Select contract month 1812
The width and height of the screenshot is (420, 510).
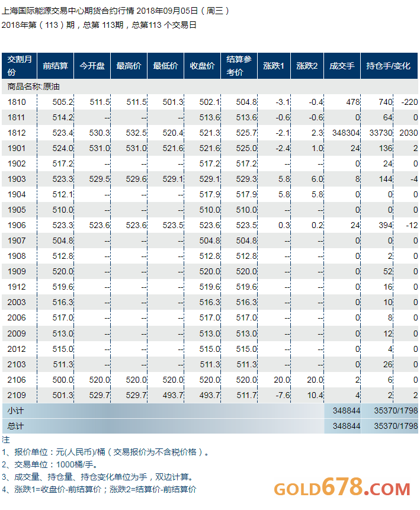click(17, 133)
